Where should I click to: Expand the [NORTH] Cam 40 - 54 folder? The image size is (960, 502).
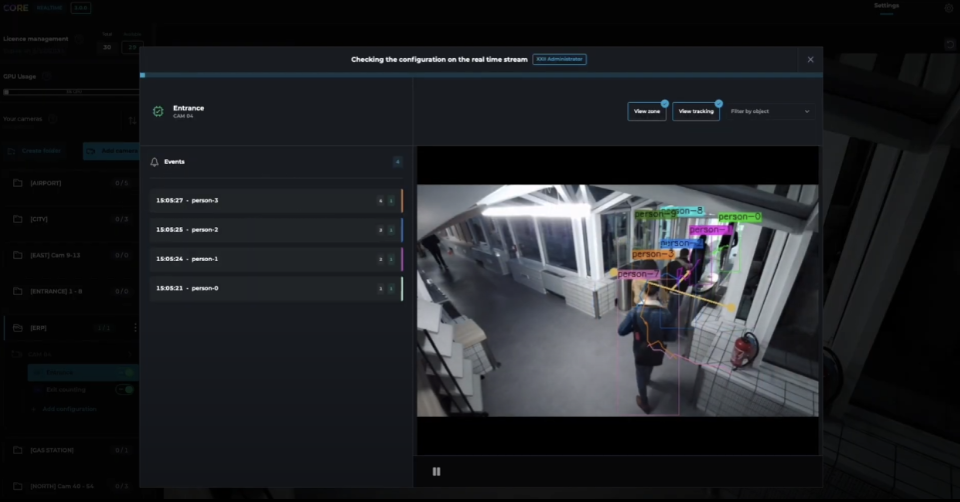pyautogui.click(x=72, y=486)
